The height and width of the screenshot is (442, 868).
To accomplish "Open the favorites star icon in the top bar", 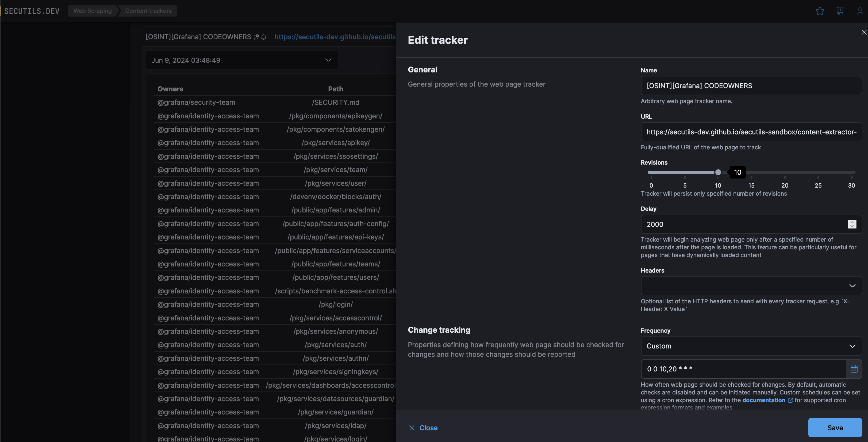I will tap(820, 11).
